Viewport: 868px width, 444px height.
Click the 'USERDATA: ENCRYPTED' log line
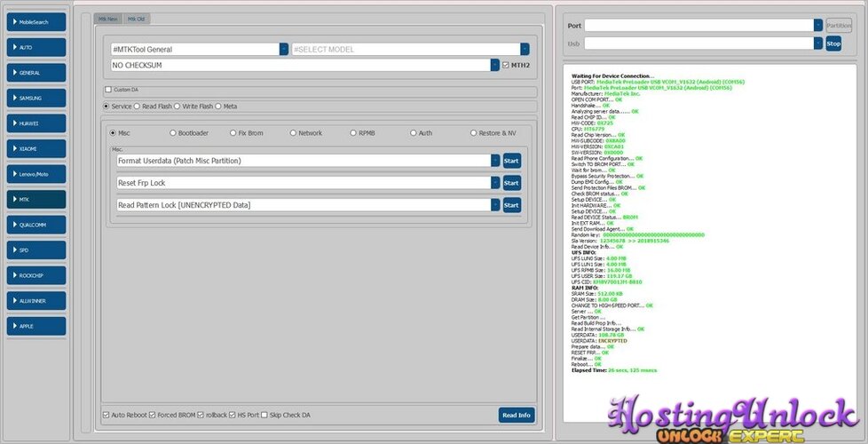[x=599, y=341]
